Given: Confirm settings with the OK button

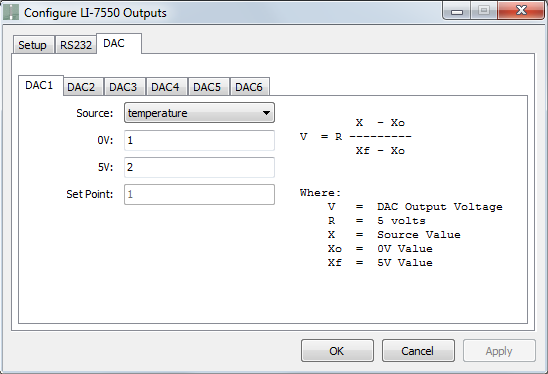Looking at the screenshot, I should 337,351.
